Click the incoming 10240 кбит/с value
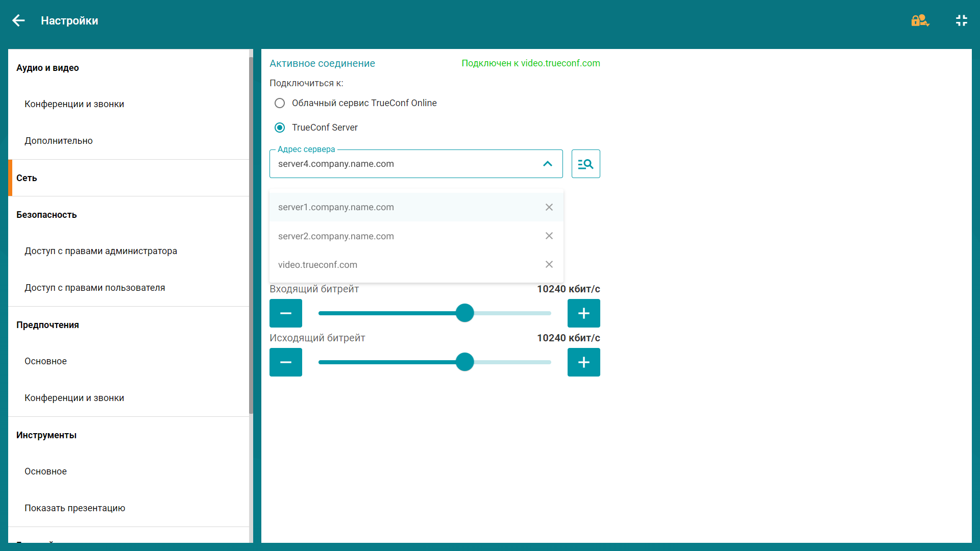This screenshot has width=980, height=551. coord(568,289)
